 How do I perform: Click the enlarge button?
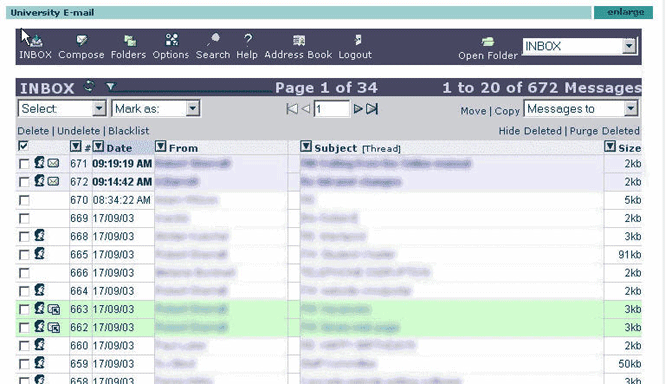[x=624, y=12]
